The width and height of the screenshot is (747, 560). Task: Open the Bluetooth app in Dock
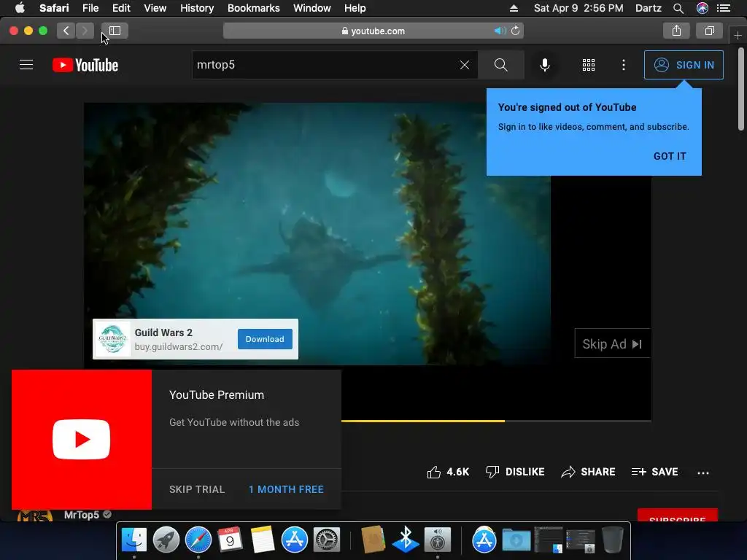click(406, 540)
